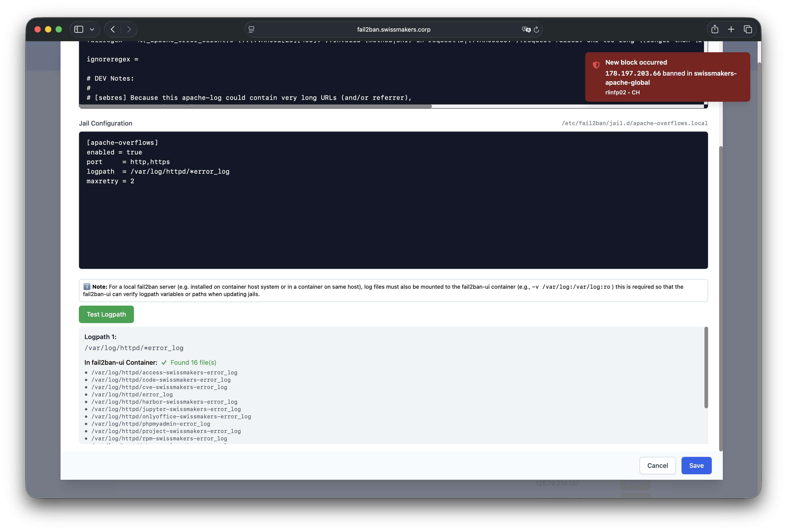Dismiss the New block occurred notification

[x=668, y=77]
